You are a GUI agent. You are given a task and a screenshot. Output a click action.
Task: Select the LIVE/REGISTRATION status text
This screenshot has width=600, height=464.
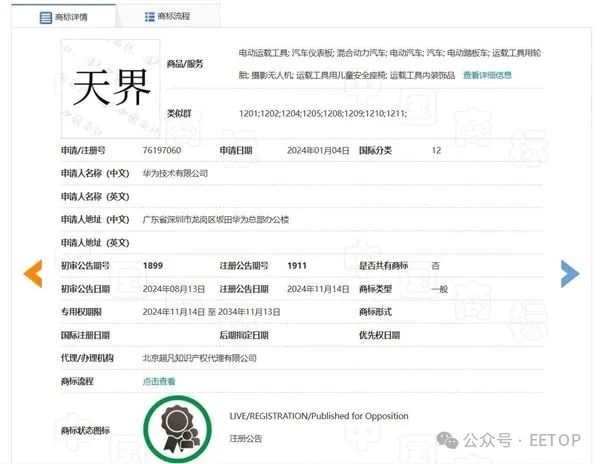[319, 416]
